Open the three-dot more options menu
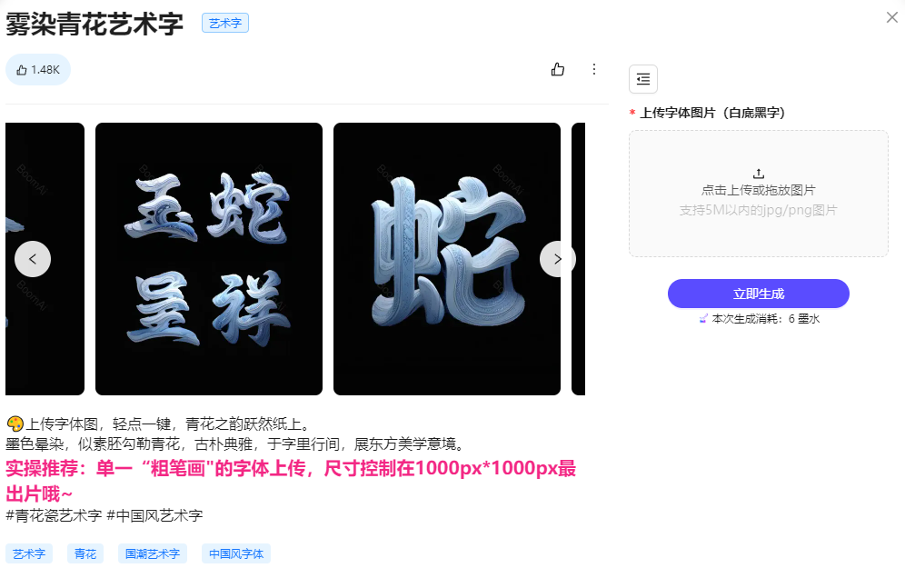Screen dimensions: 905x588 click(x=594, y=69)
